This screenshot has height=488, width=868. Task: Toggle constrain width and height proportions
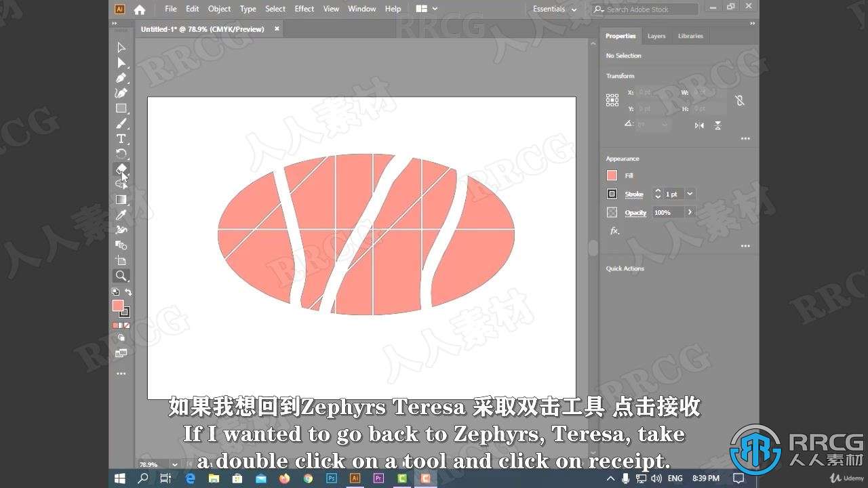[740, 100]
